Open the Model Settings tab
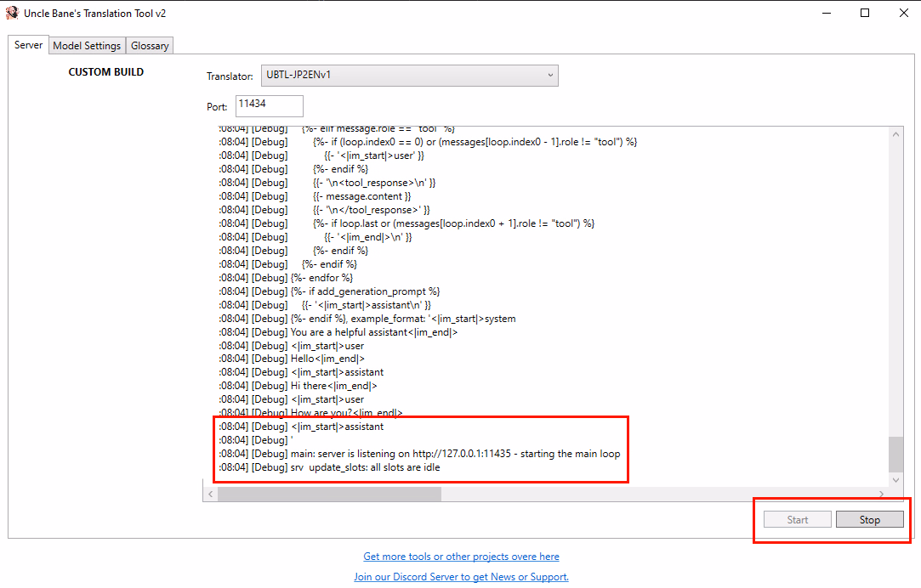 pyautogui.click(x=87, y=46)
